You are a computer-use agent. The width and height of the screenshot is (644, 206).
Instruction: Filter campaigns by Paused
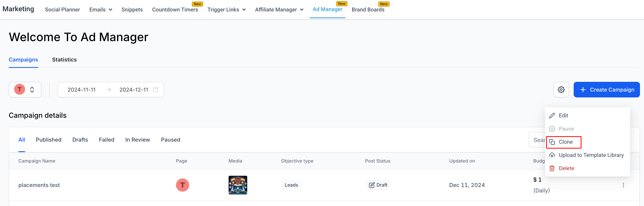171,140
